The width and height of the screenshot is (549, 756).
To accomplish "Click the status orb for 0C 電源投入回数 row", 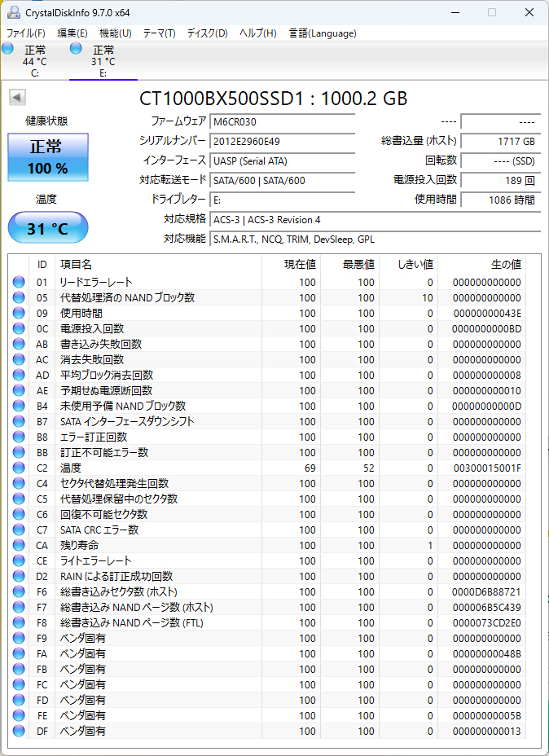I will (x=19, y=328).
